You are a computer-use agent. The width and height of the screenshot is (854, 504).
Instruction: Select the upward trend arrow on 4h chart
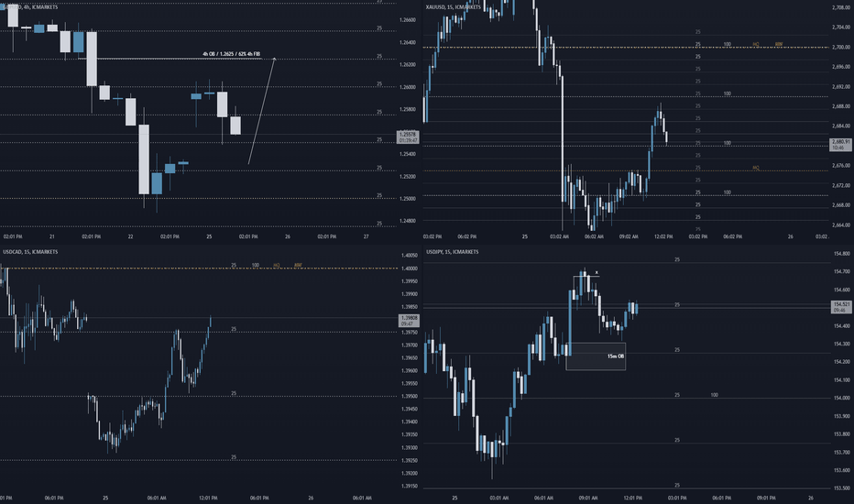pyautogui.click(x=261, y=110)
